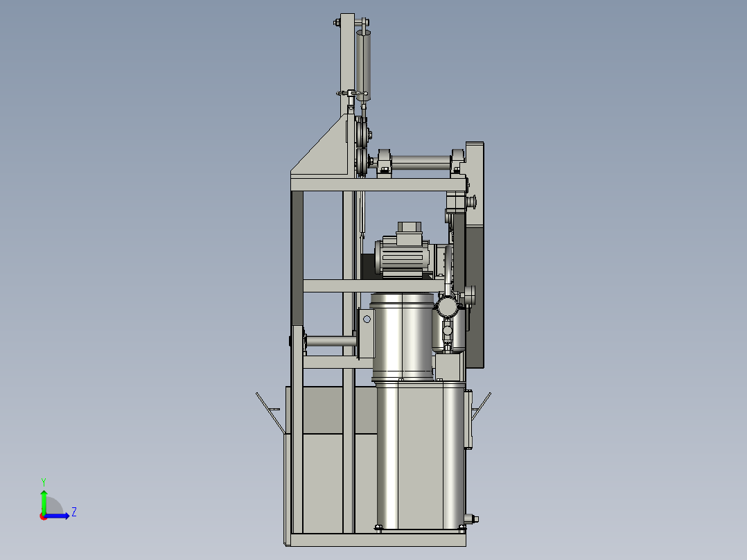Select the left angled flap plate
The width and height of the screenshot is (747, 560).
point(270,412)
